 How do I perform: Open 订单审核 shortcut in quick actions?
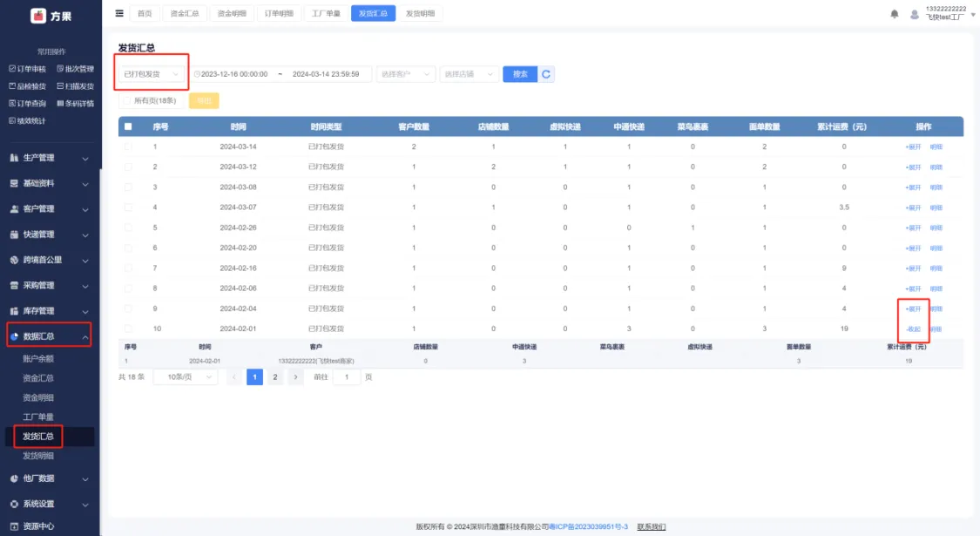click(27, 69)
